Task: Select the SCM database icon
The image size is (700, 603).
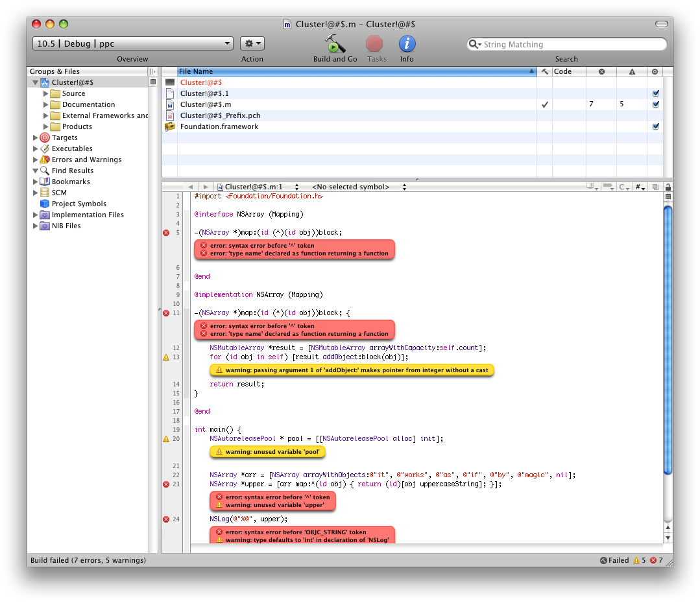Action: (x=45, y=193)
